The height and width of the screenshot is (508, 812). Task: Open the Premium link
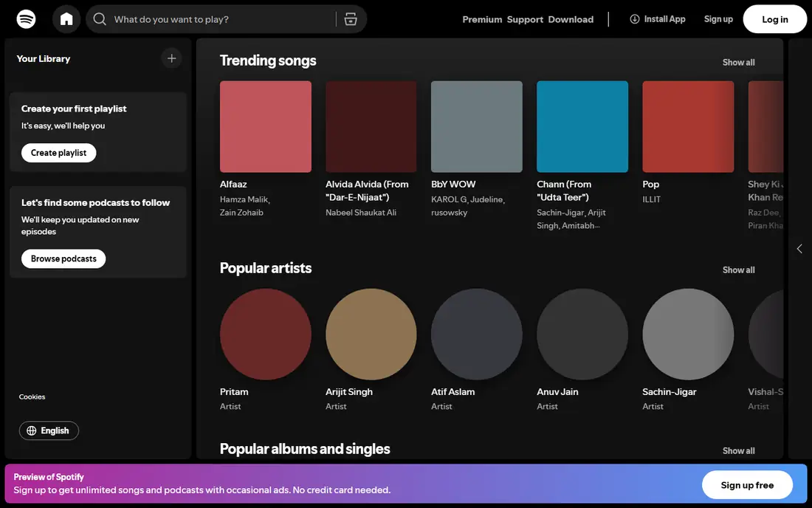pos(482,19)
